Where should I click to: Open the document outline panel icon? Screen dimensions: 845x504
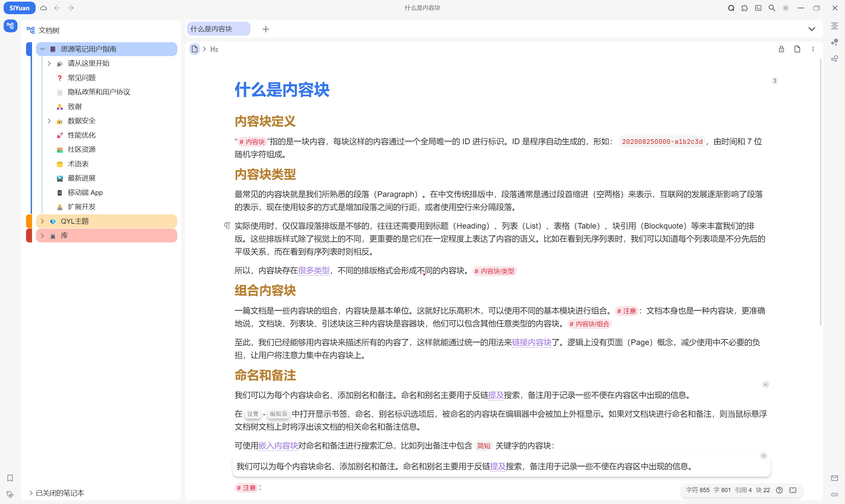(x=834, y=26)
